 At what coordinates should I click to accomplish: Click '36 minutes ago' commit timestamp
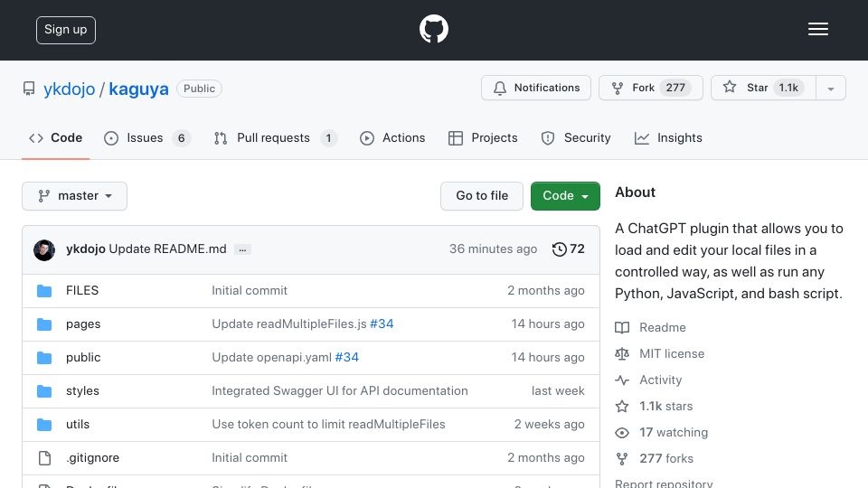(x=493, y=249)
